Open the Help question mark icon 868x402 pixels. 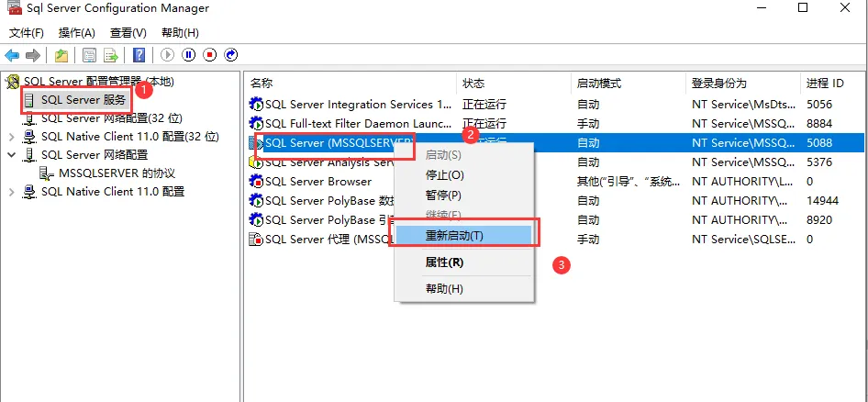coord(139,55)
